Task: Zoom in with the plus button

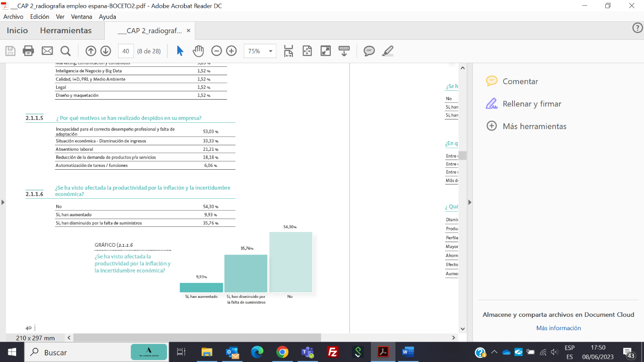Action: coord(232,51)
